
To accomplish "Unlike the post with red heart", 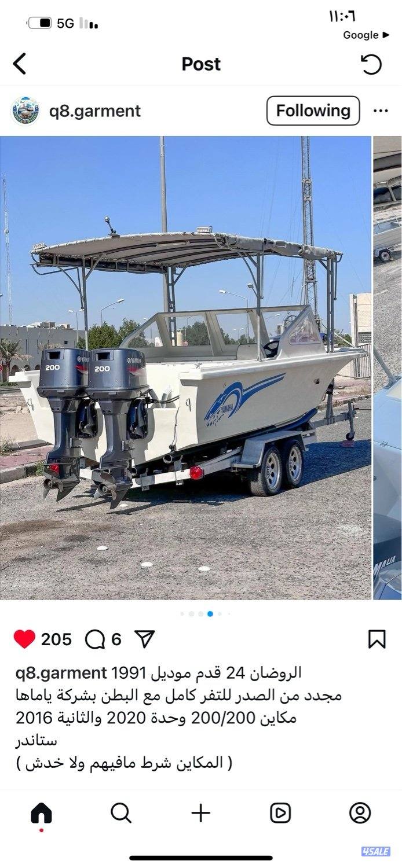I will pyautogui.click(x=24, y=639).
